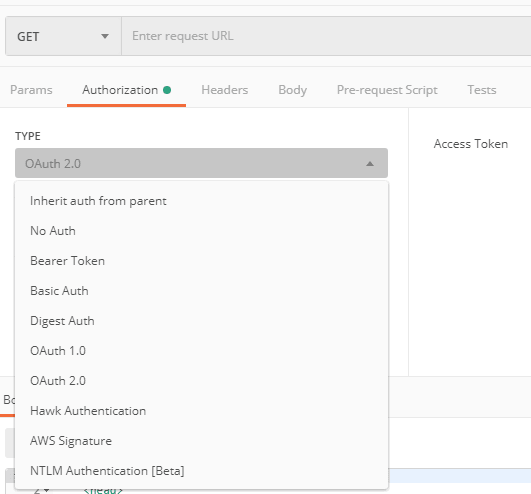This screenshot has height=494, width=531.
Task: Select OAuth 2.0 in the dropdown list
Action: (x=201, y=381)
